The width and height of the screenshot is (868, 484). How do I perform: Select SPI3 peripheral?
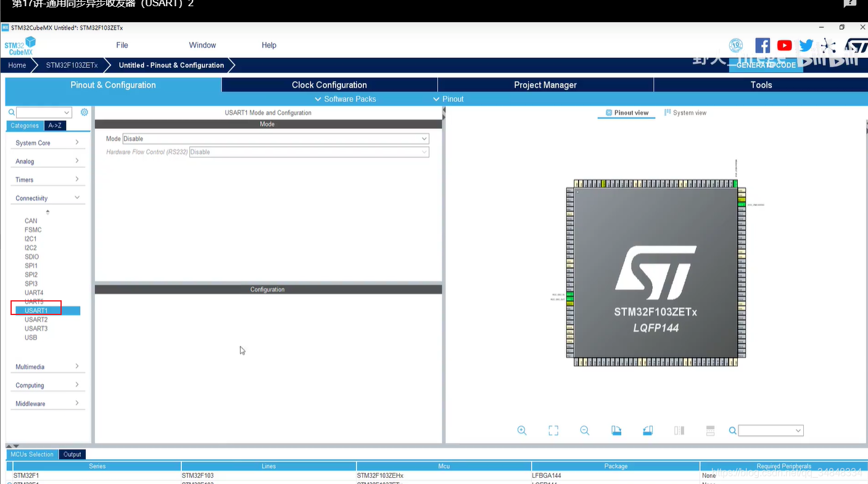pyautogui.click(x=31, y=284)
